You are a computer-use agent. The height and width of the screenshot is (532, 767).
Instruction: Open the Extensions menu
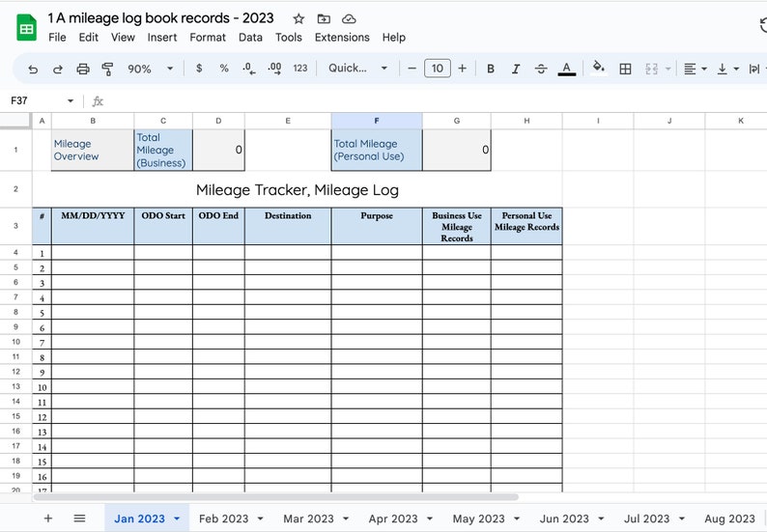pos(342,38)
